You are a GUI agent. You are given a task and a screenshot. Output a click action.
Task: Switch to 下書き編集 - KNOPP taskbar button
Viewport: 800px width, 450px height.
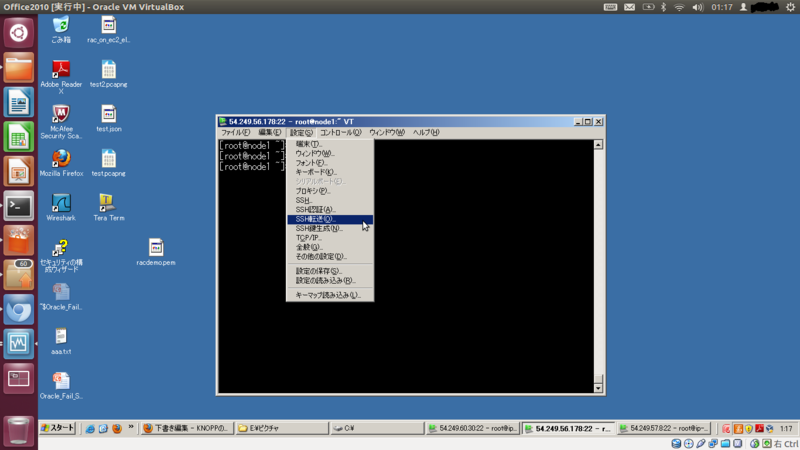(187, 429)
